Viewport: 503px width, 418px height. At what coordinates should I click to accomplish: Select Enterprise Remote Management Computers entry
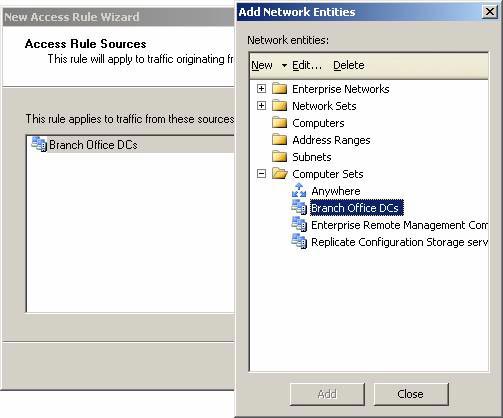click(399, 225)
